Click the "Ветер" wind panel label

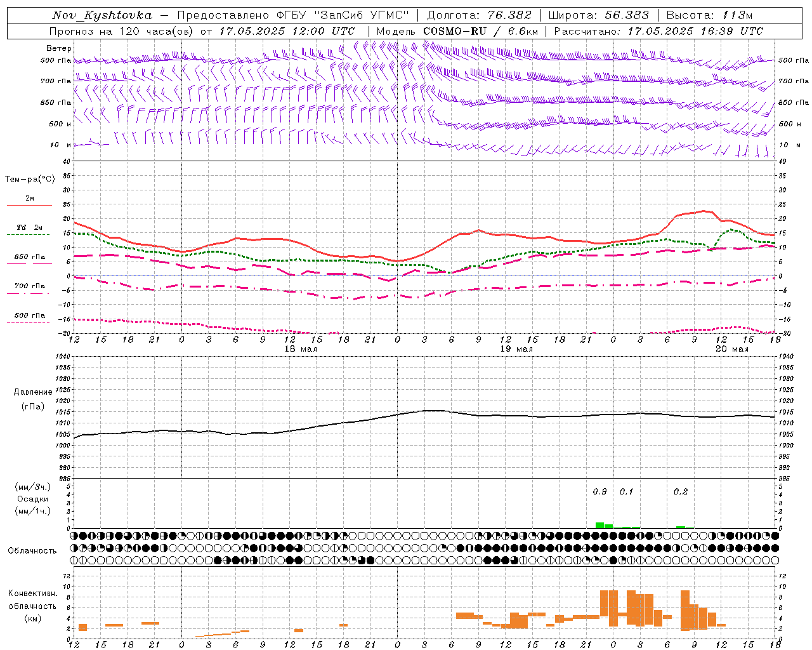tap(59, 48)
